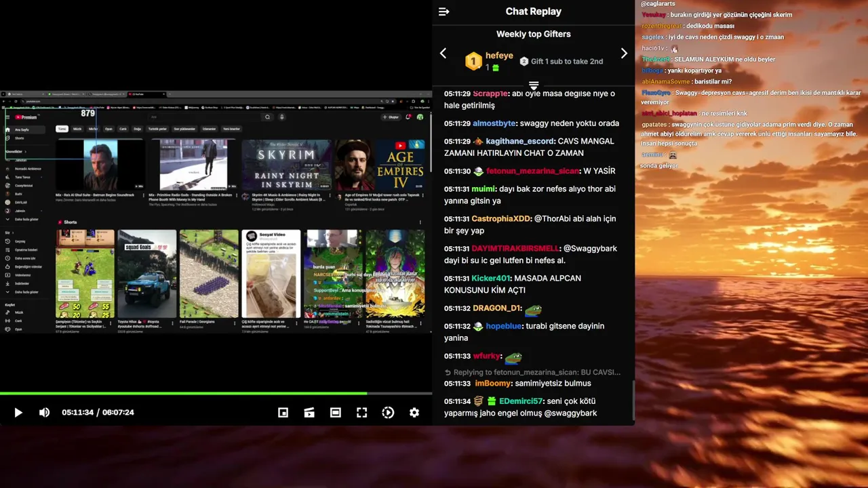
Task: Show previous top gifter with left arrow
Action: click(x=443, y=53)
